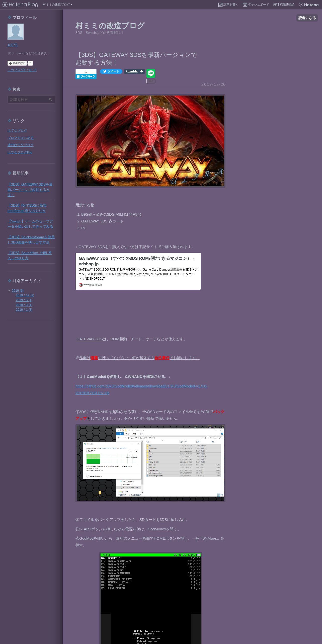Open 週刊はてなブログ link
322x644 pixels.
21,145
